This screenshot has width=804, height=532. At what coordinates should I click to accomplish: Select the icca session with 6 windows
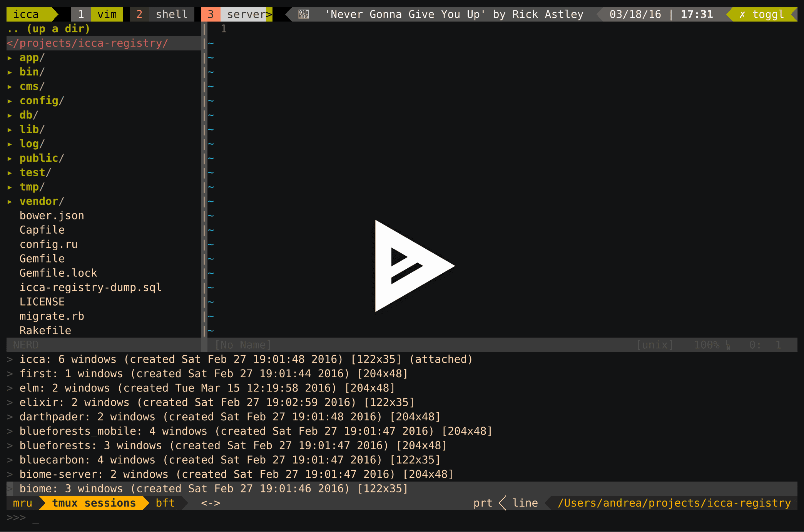pos(246,360)
